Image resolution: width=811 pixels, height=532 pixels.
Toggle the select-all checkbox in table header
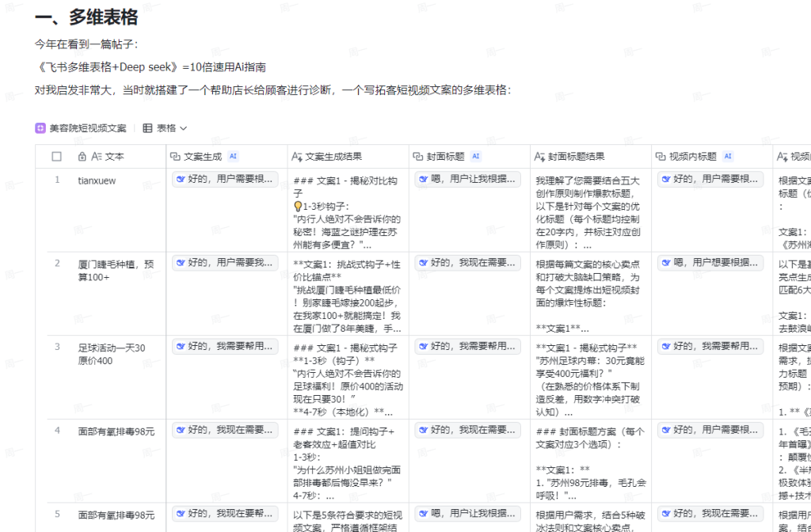pyautogui.click(x=57, y=157)
